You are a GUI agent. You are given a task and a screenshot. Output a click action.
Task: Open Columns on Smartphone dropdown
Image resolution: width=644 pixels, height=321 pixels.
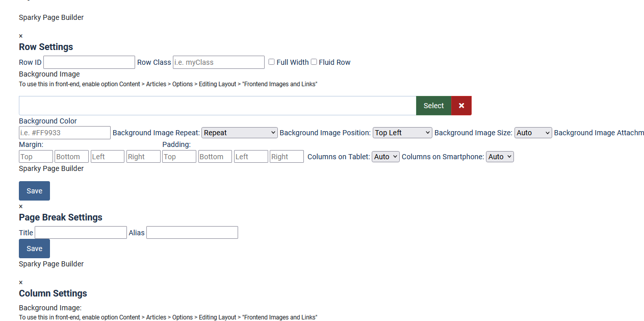coord(500,157)
